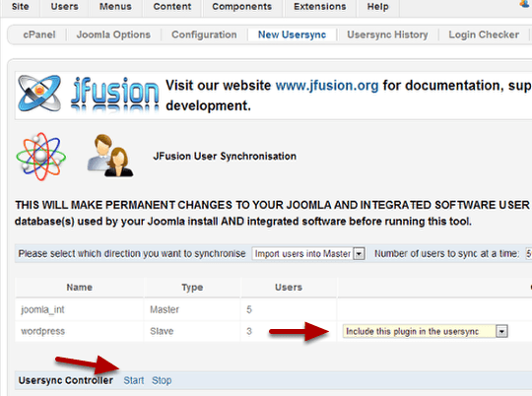Visit the www.jfusion.org link

(327, 86)
